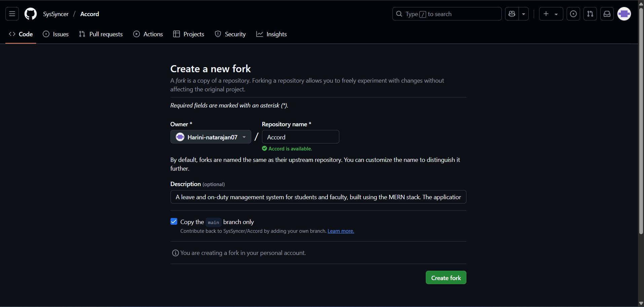
Task: Focus the Type / to search field
Action: pyautogui.click(x=447, y=14)
